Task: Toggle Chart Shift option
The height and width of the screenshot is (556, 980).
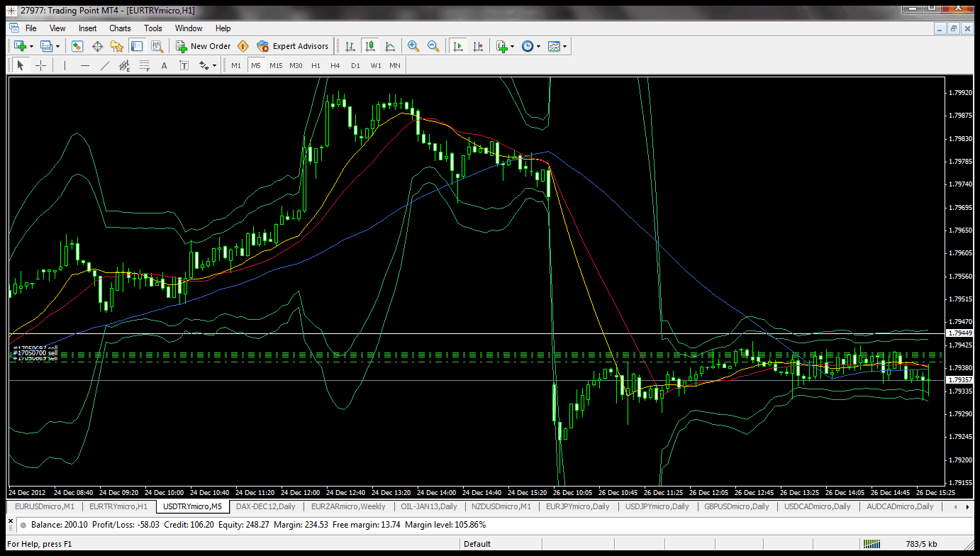Action: tap(478, 46)
